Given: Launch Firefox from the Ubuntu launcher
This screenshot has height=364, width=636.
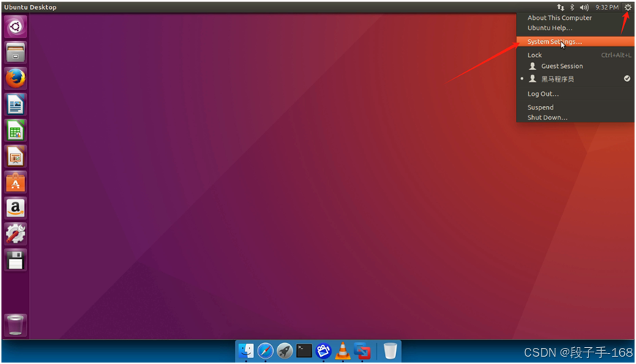Looking at the screenshot, I should 15,78.
